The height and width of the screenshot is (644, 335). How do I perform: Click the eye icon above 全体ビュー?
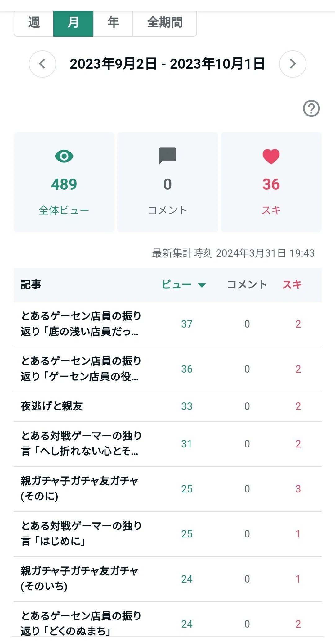click(64, 156)
